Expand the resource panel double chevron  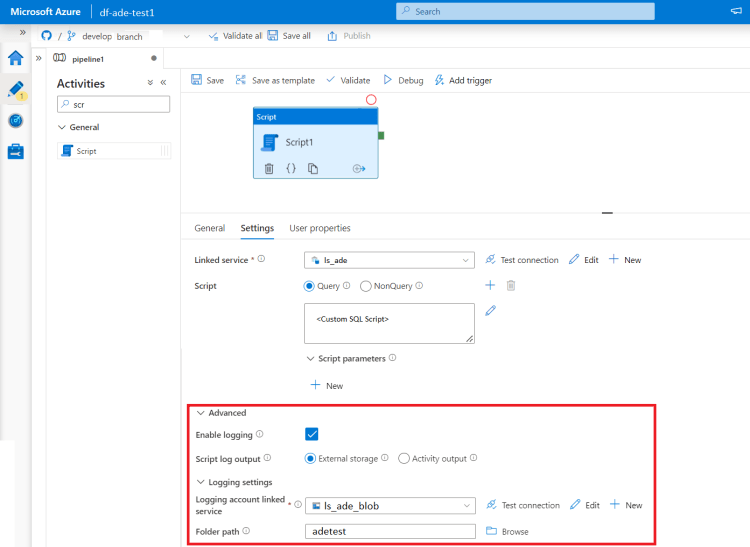point(39,58)
